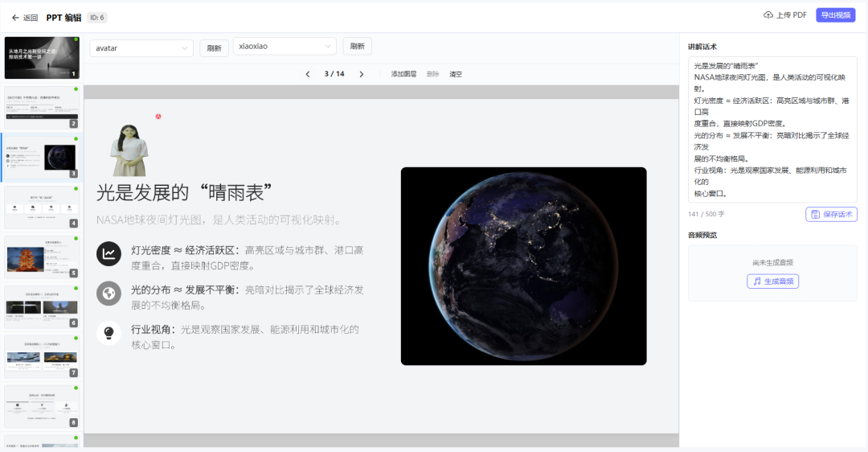Click the 141 / 500 字 counter text

[x=706, y=214]
